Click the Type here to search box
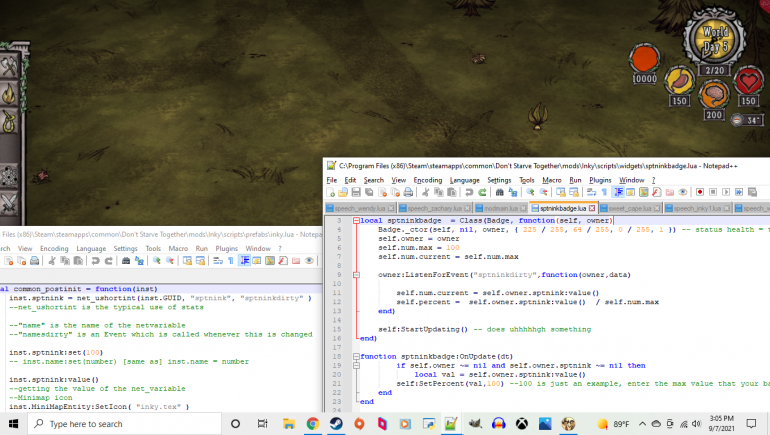The width and height of the screenshot is (770, 435). pyautogui.click(x=124, y=424)
